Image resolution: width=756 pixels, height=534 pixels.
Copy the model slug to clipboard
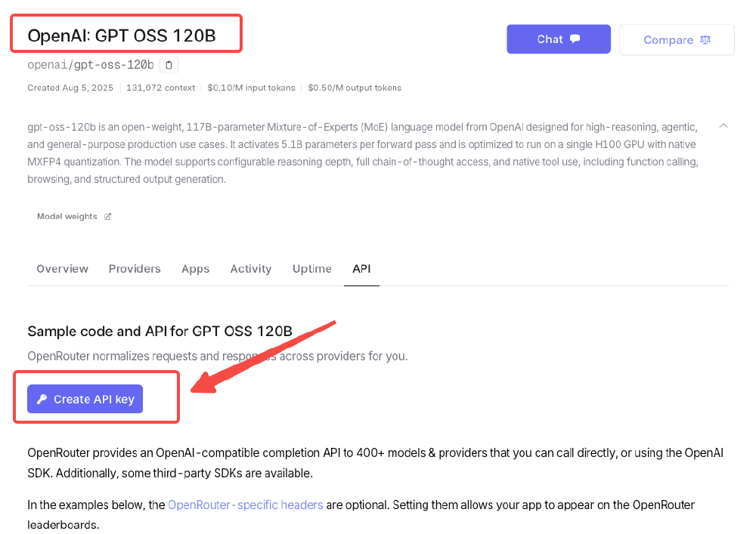pos(169,65)
